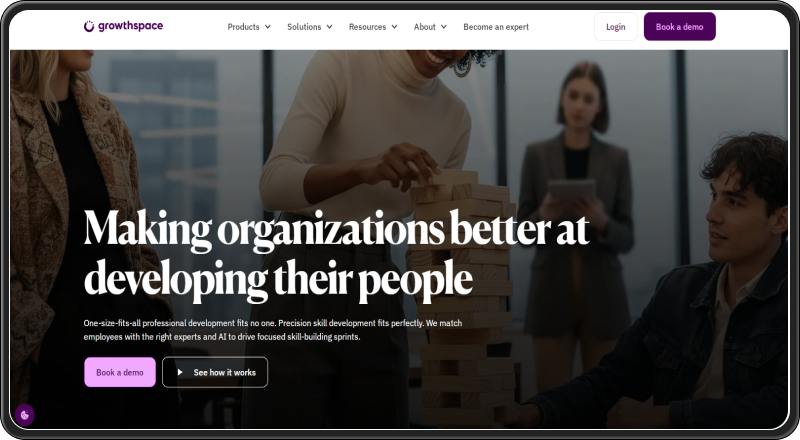Click the 'Making organizations better' headline
The height and width of the screenshot is (440, 800).
tap(336, 254)
